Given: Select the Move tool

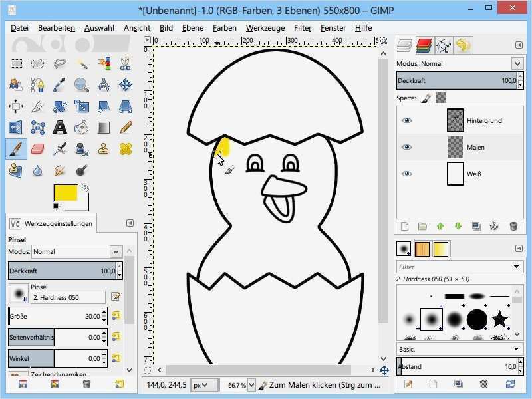Looking at the screenshot, I should (x=125, y=85).
